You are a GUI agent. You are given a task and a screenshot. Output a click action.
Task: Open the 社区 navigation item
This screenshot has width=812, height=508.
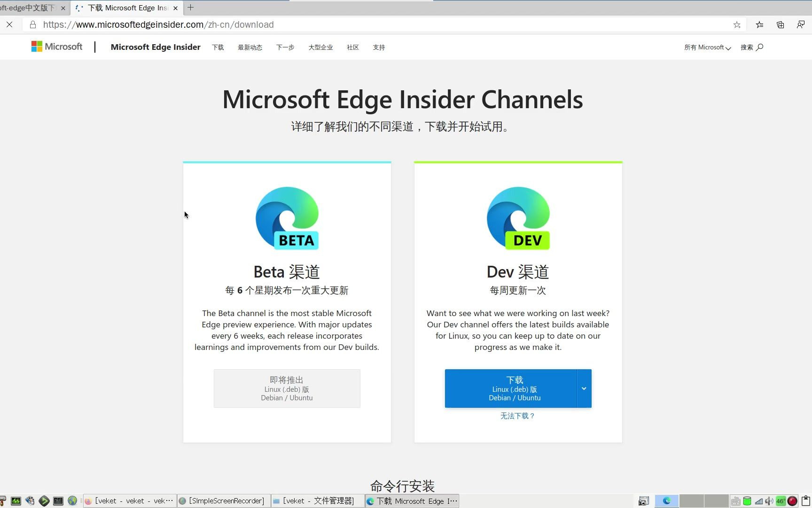pos(353,48)
